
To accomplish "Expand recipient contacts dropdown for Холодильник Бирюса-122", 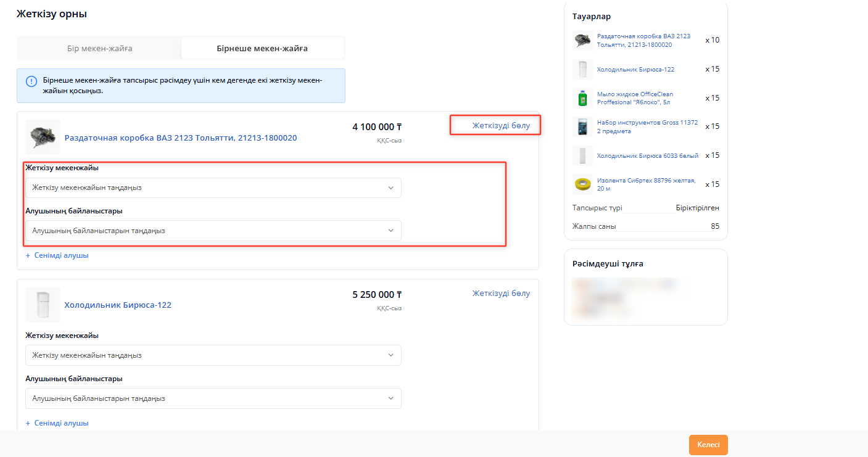I will point(213,398).
